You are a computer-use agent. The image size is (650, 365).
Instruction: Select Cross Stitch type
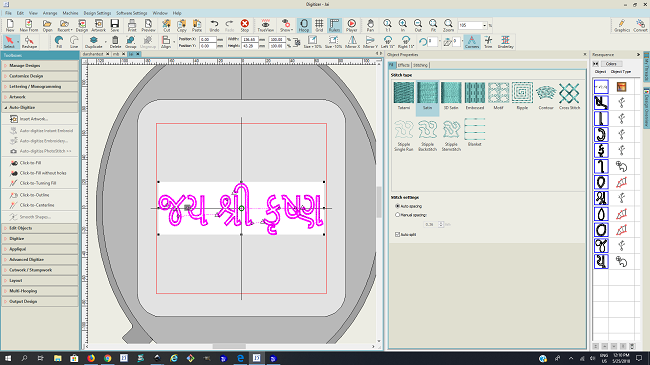pyautogui.click(x=569, y=96)
